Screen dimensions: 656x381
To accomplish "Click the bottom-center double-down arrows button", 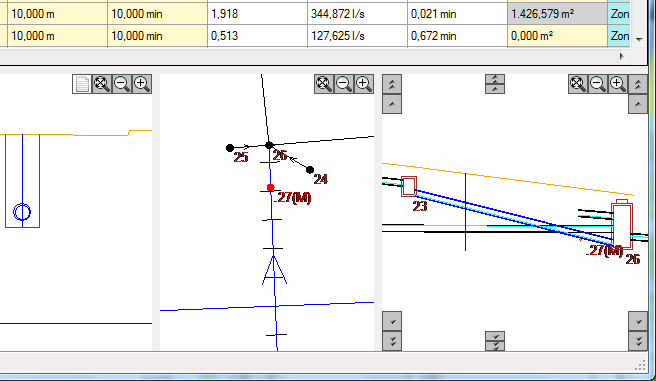I will pyautogui.click(x=495, y=341).
